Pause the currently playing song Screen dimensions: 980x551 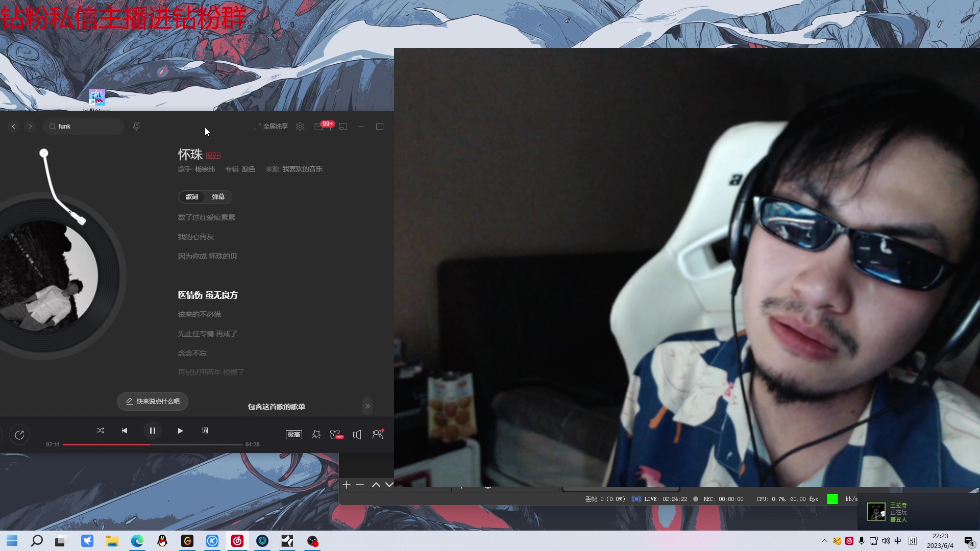[152, 431]
